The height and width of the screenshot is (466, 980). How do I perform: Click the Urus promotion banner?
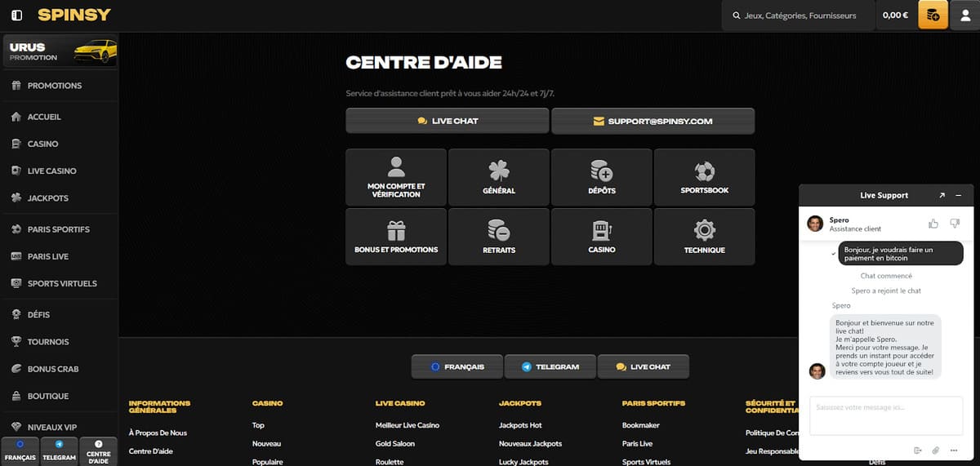tap(60, 51)
